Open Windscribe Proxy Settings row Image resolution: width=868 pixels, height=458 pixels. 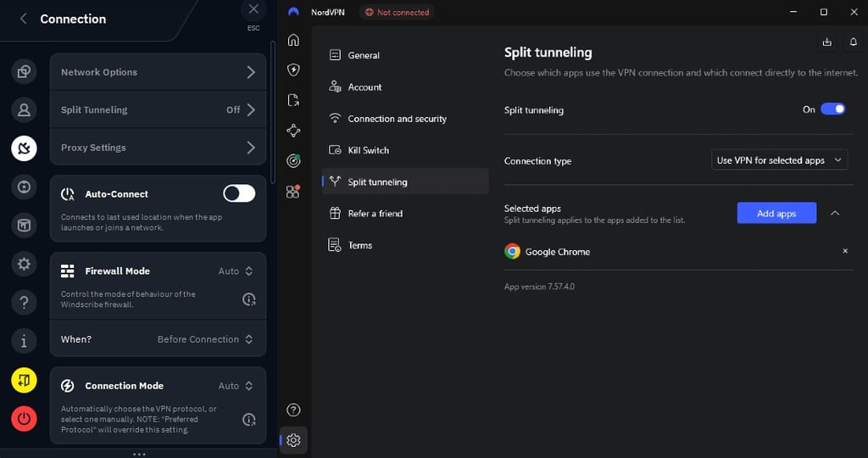(158, 148)
